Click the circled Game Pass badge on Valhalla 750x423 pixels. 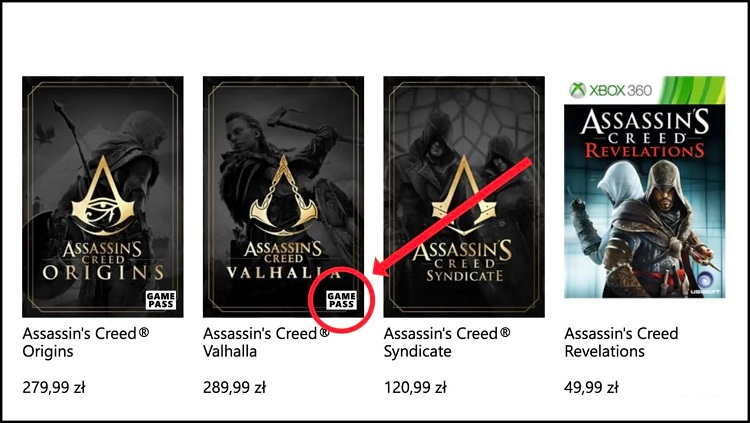(x=341, y=298)
